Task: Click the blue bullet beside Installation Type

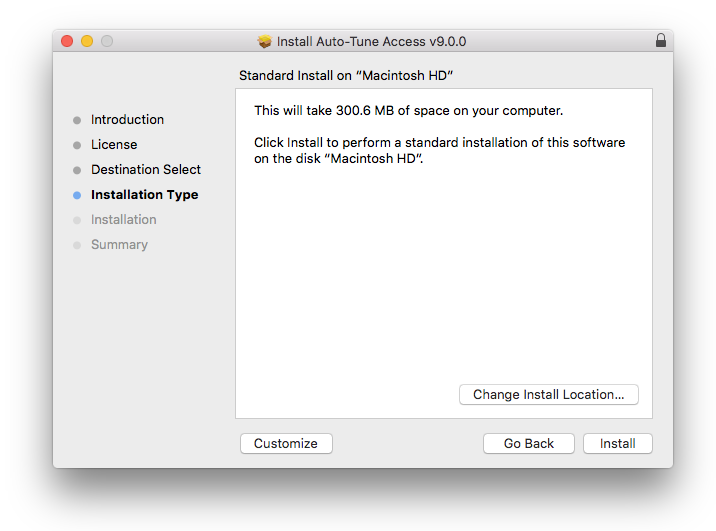Action: [x=77, y=195]
